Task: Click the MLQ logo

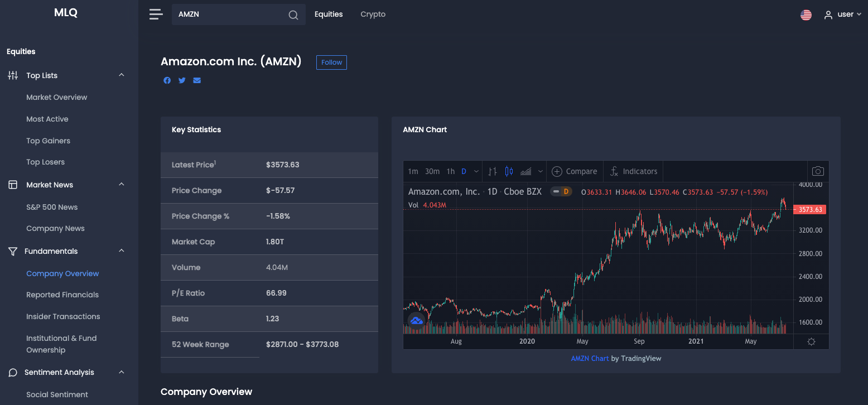Action: click(x=66, y=13)
